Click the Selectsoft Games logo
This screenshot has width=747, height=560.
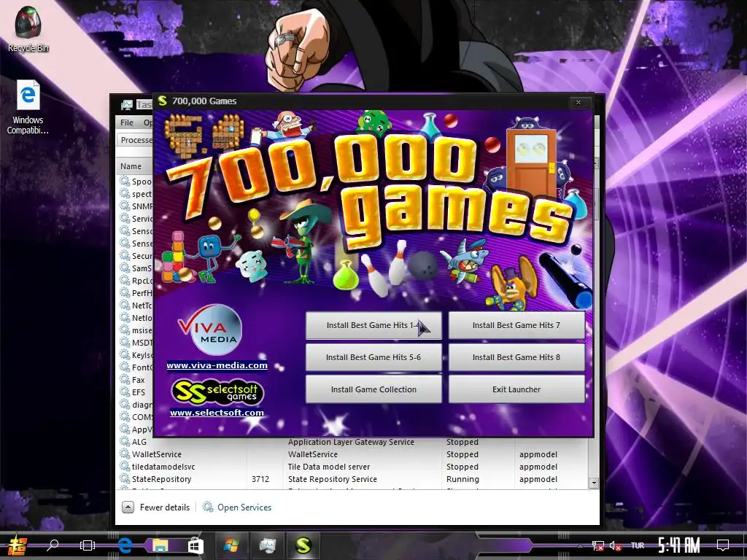tap(217, 392)
